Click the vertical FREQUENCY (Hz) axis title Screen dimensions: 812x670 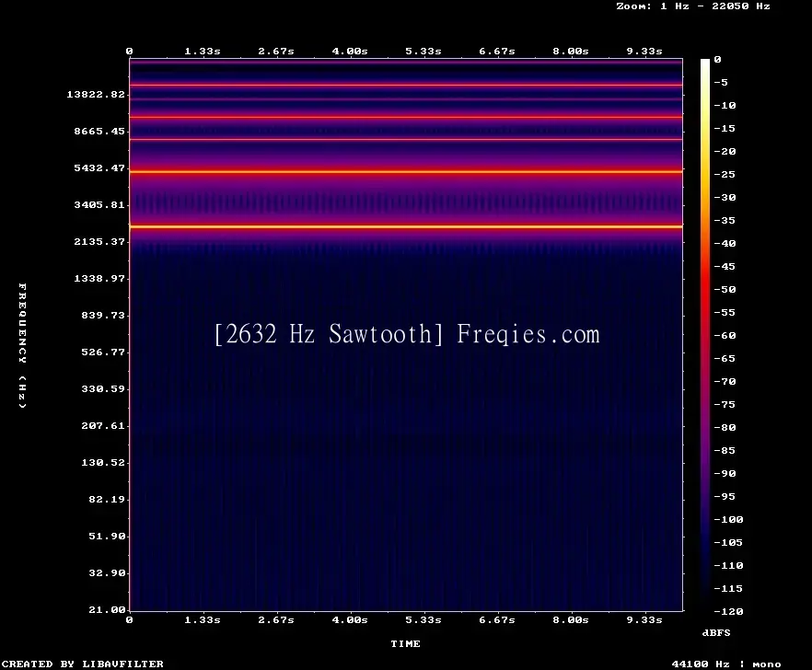coord(22,345)
